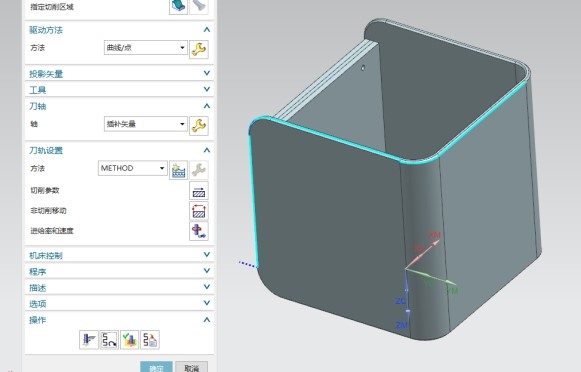The height and width of the screenshot is (372, 581).
Task: Edit drive method with wrench icon
Action: 199,49
